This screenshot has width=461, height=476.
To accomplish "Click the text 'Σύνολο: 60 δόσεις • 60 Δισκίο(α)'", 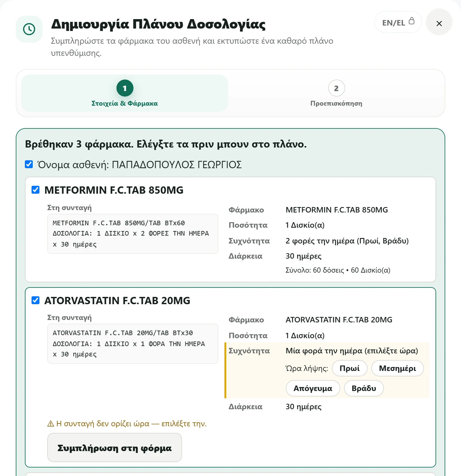I will [x=338, y=270].
